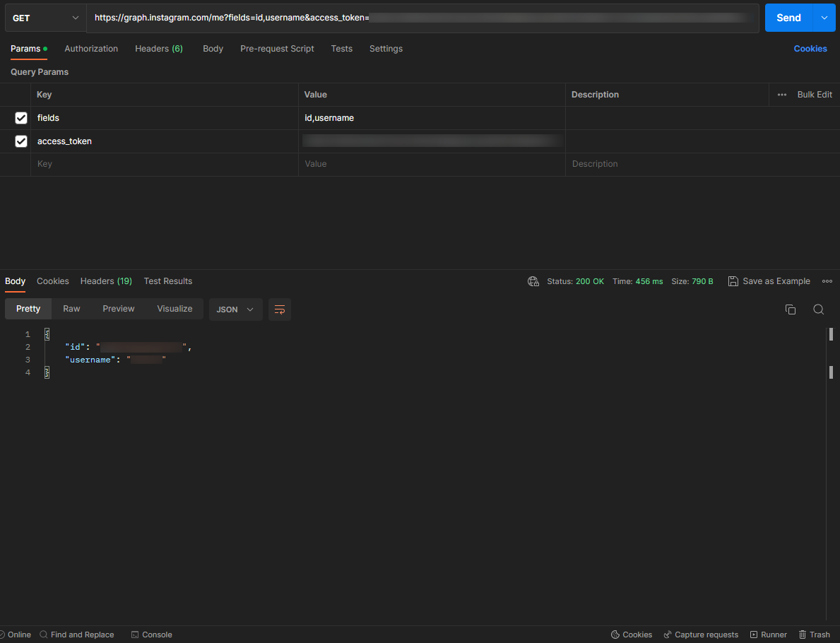Open the JSON format dropdown
The height and width of the screenshot is (643, 840).
(236, 309)
